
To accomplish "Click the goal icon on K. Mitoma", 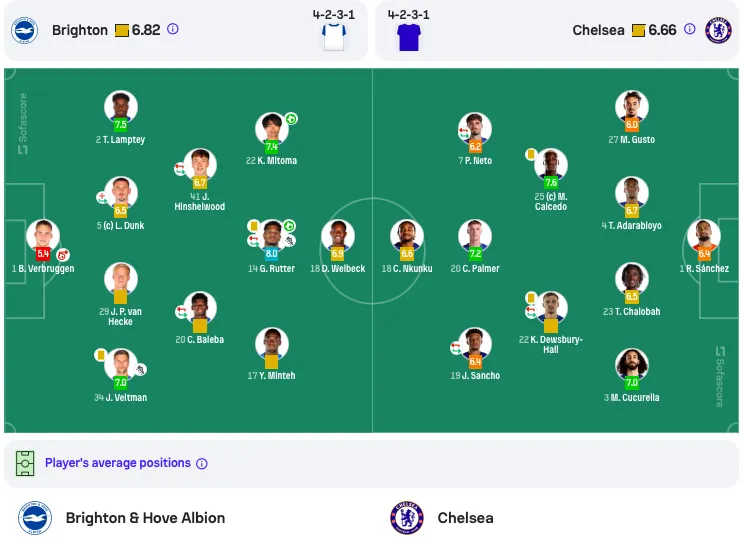I will (291, 119).
